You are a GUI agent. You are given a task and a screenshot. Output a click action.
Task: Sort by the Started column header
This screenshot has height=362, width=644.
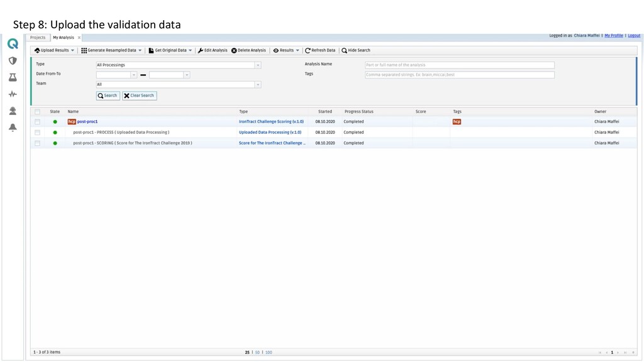pyautogui.click(x=325, y=112)
